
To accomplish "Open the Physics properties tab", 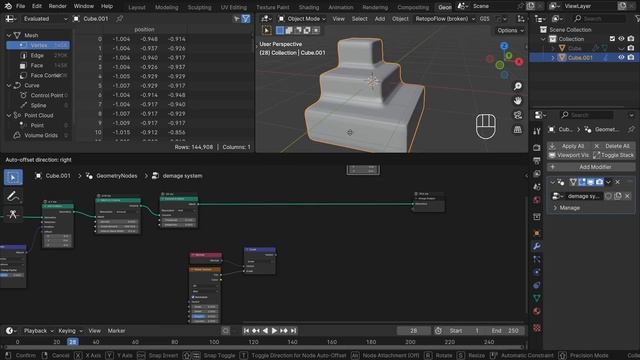I will point(537,272).
